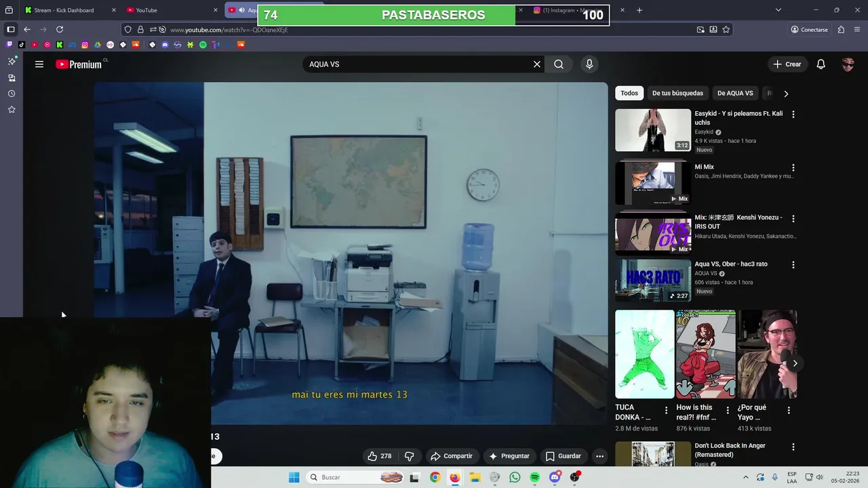Viewport: 868px width, 488px height.
Task: Open the browser extensions puzzle icon
Action: coord(842,30)
